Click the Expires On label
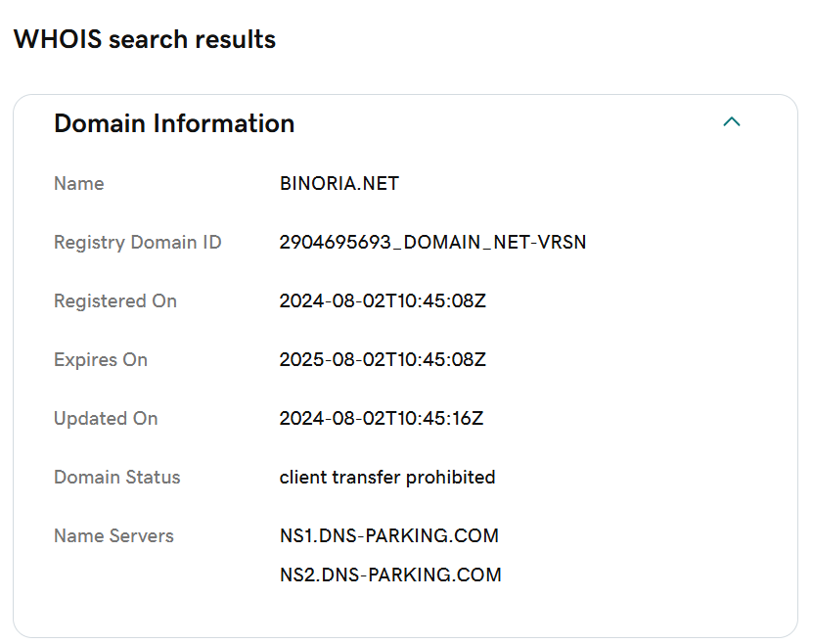 tap(101, 360)
